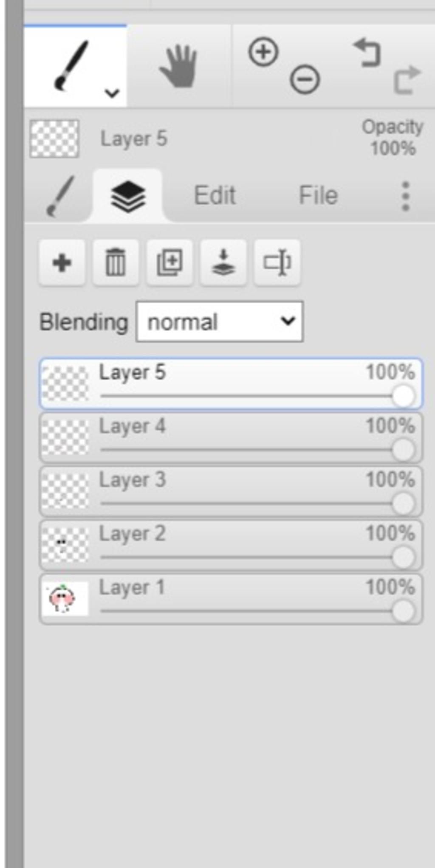Select the Layer 1 thumbnail
The image size is (435, 868).
[65, 598]
